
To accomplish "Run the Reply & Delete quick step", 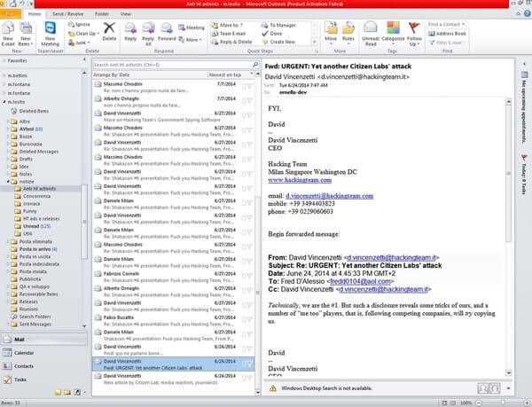I will [232, 42].
